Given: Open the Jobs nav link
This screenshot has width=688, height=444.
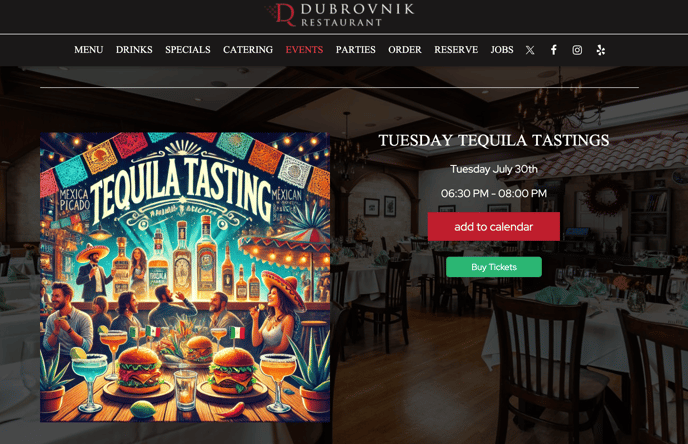Looking at the screenshot, I should click(502, 50).
